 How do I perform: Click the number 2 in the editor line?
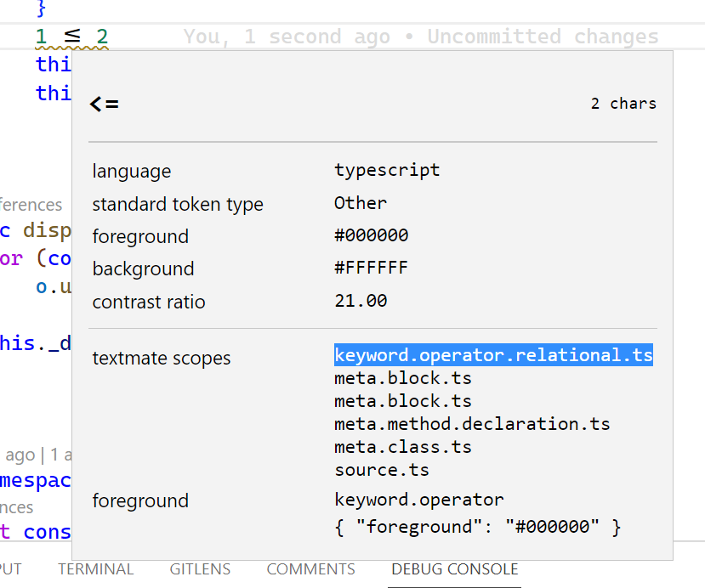[103, 37]
